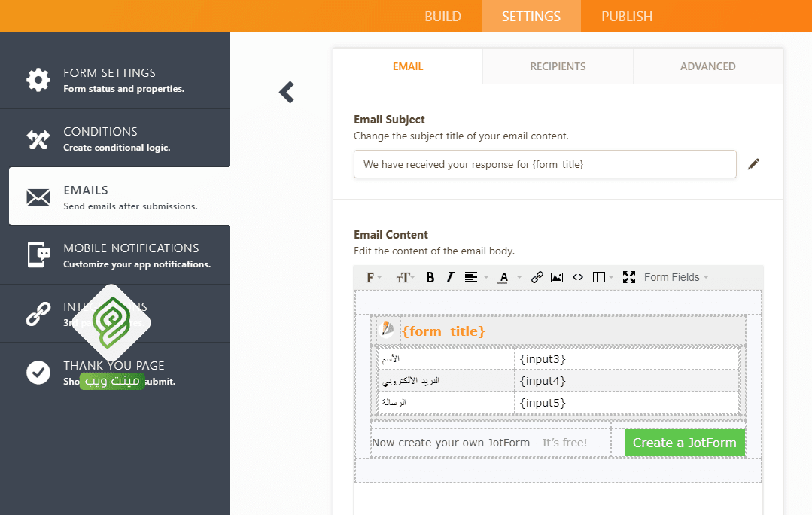This screenshot has height=515, width=812.
Task: Open the RECIPIENTS tab
Action: tap(558, 66)
